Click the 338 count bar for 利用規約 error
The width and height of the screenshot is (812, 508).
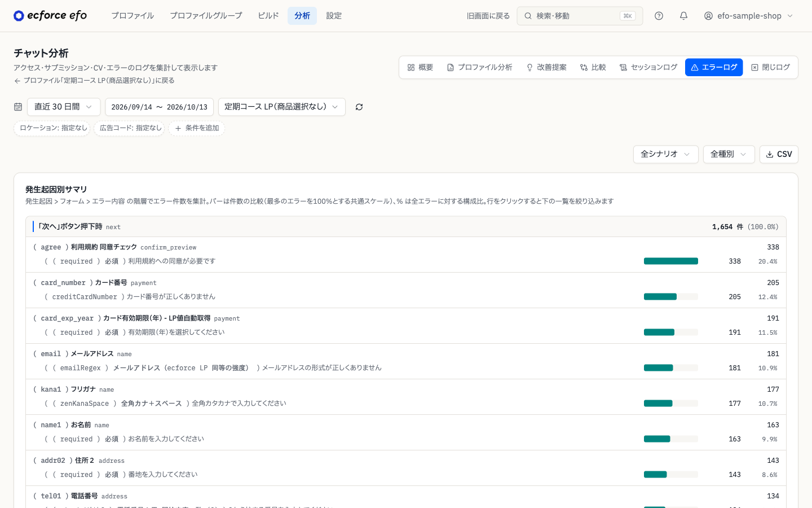(x=671, y=261)
